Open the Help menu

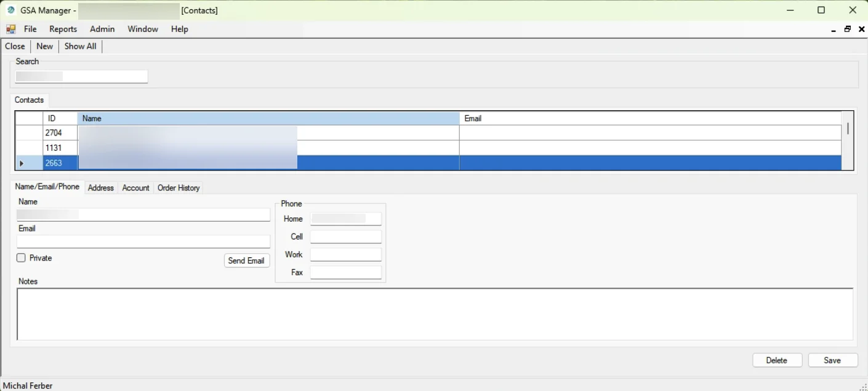point(179,29)
